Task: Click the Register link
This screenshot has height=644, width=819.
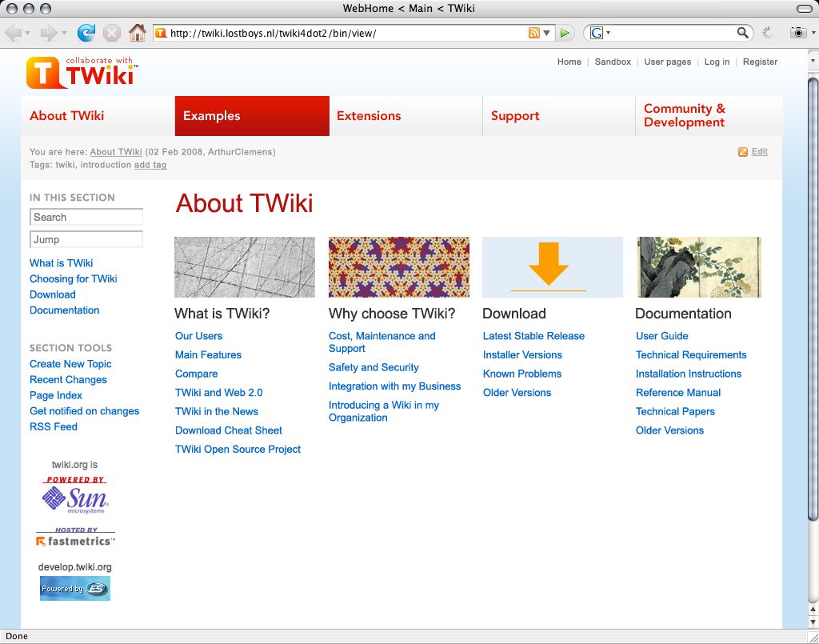Action: 760,62
